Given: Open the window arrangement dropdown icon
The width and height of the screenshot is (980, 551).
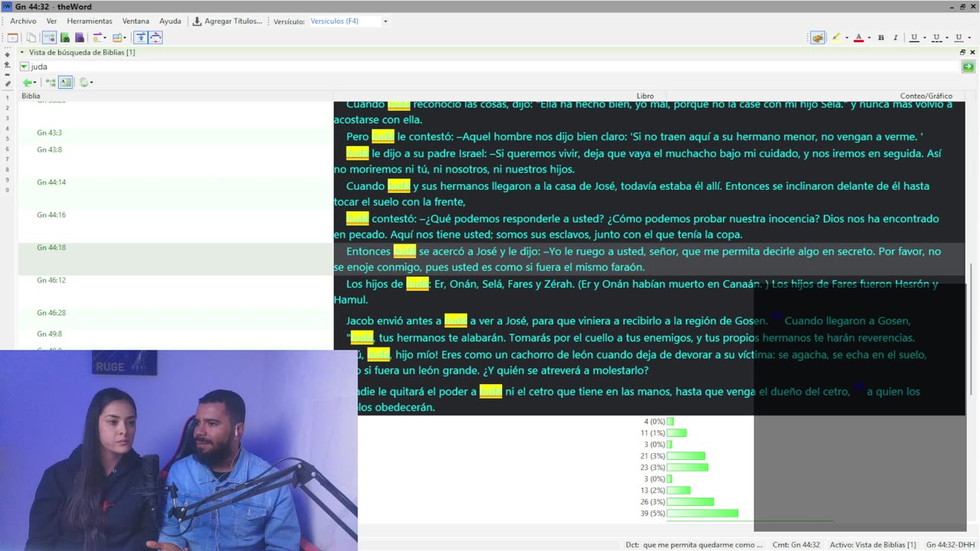Looking at the screenshot, I should (x=119, y=37).
